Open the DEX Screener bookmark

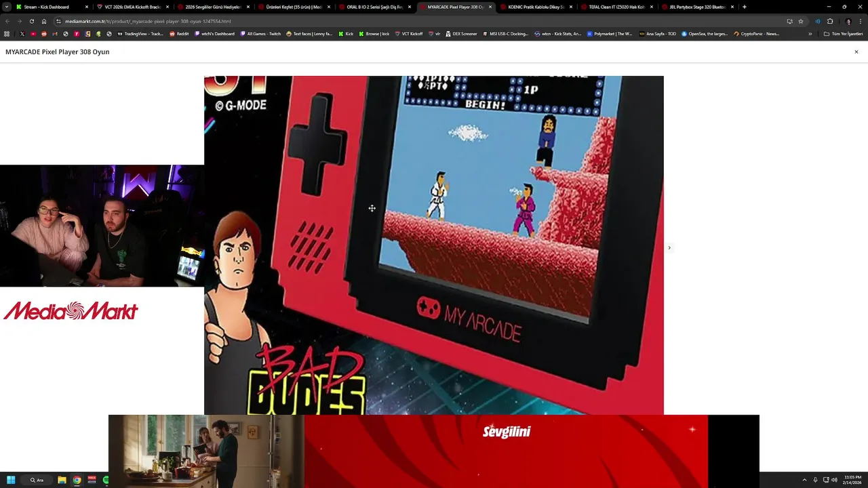(x=461, y=33)
